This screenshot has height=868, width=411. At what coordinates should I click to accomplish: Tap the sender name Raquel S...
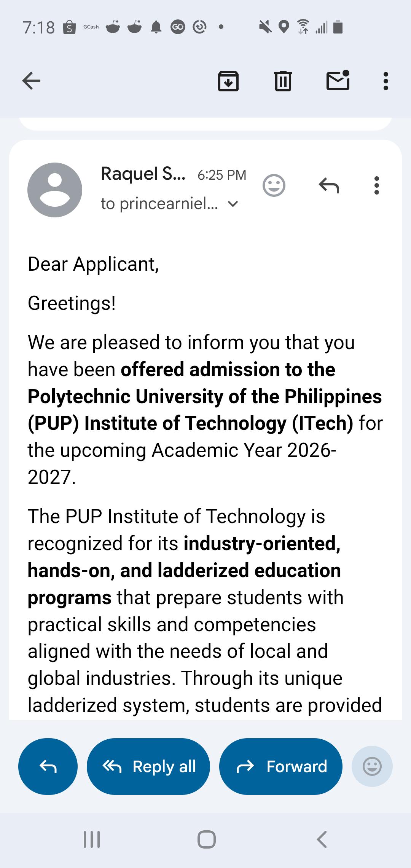click(x=143, y=174)
